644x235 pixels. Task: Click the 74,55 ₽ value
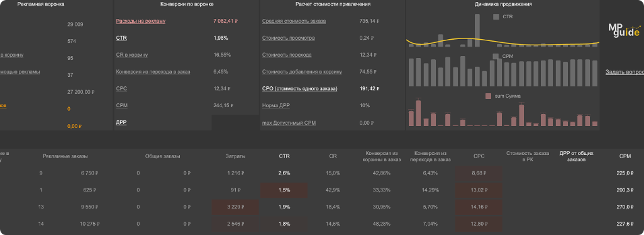(x=368, y=72)
